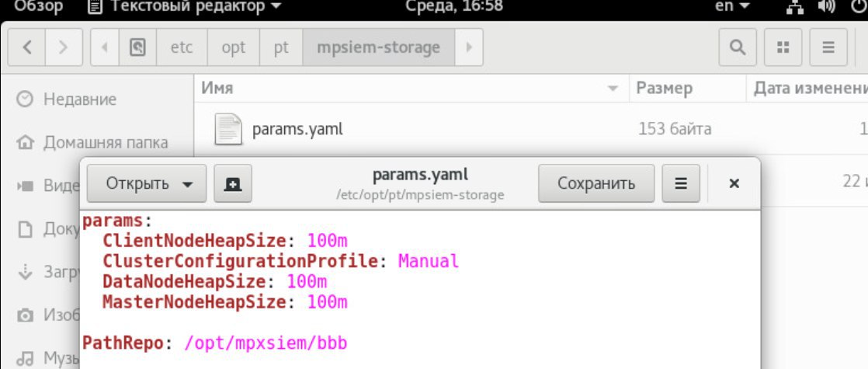The width and height of the screenshot is (868, 369).
Task: Navigate to etc path segment
Action: [182, 47]
